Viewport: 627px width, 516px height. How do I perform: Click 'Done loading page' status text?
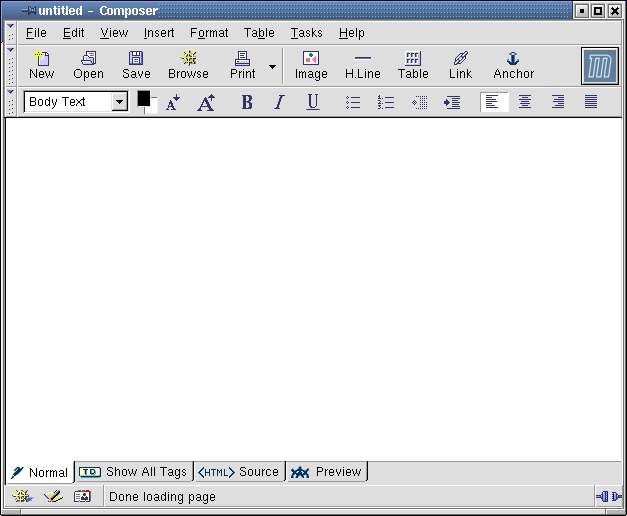(162, 497)
